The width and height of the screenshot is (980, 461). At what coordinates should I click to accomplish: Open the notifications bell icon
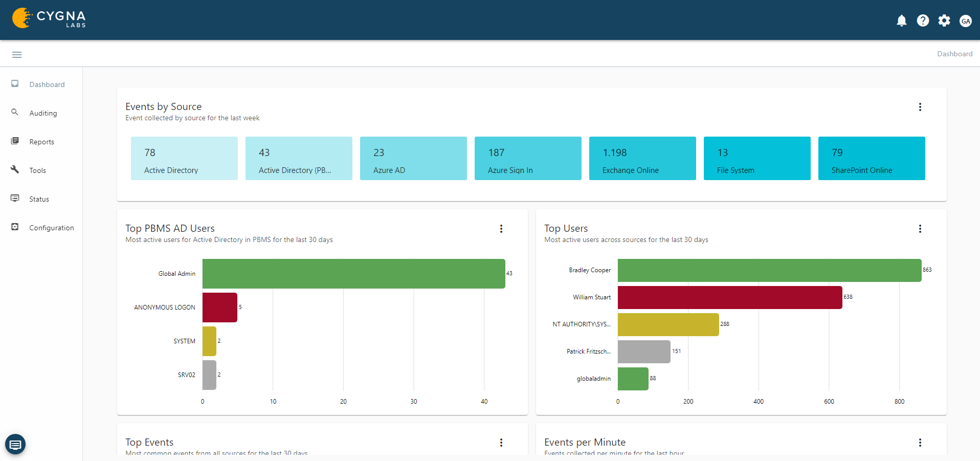pyautogui.click(x=901, y=20)
